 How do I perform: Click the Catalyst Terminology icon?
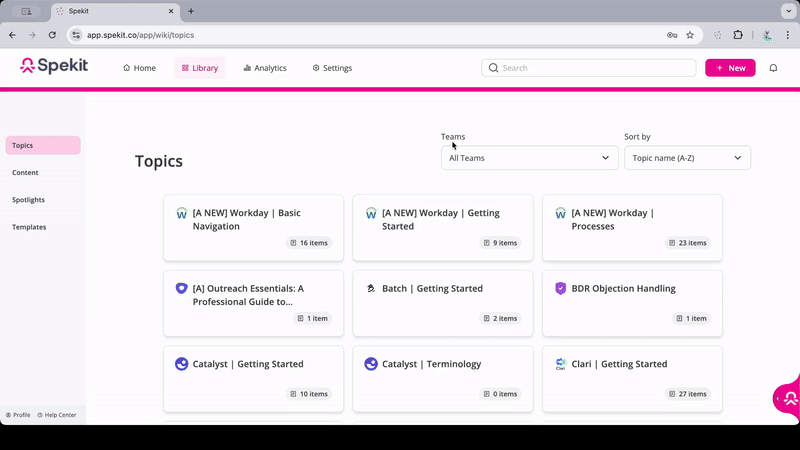coord(371,364)
